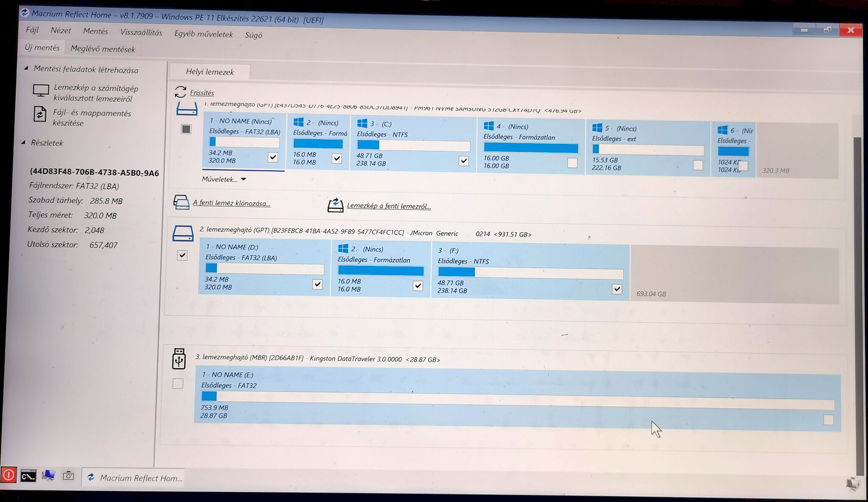Click the camera screenshot icon in taskbar

point(68,476)
